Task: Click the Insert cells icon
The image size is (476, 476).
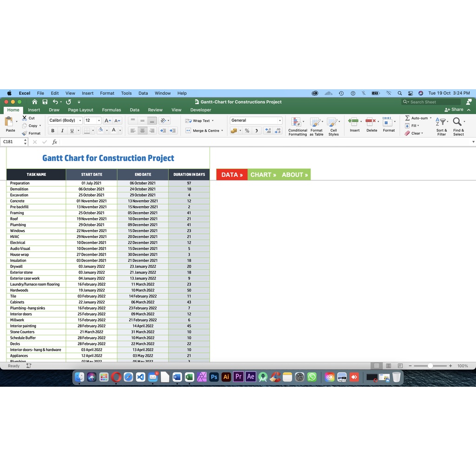Action: 353,121
